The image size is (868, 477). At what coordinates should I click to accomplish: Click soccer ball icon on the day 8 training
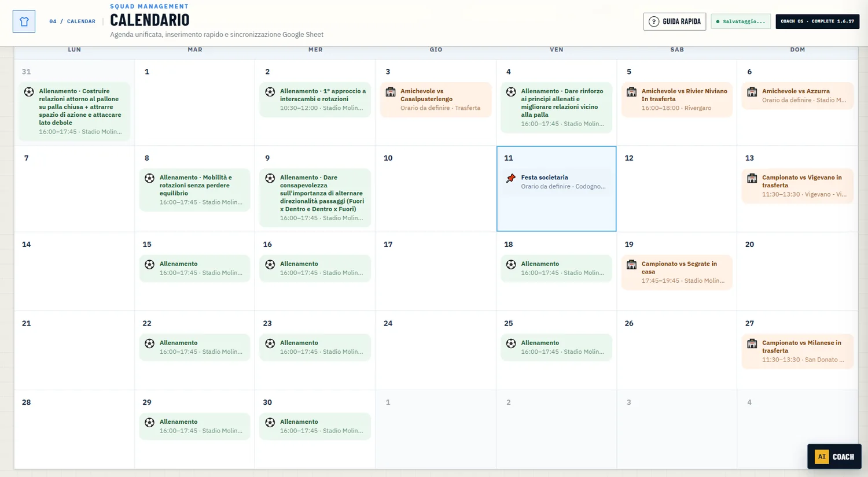point(150,178)
